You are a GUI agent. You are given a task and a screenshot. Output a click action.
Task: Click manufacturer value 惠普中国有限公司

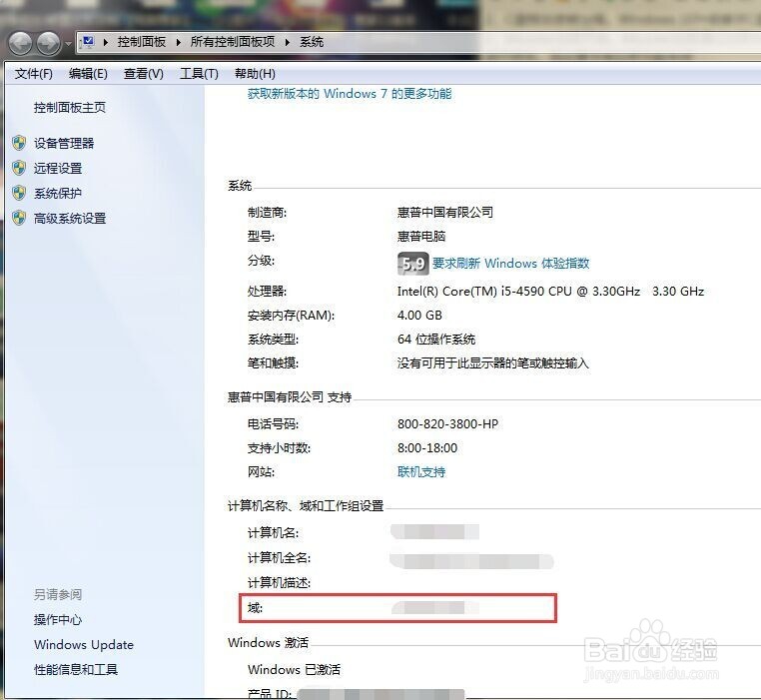[x=445, y=212]
